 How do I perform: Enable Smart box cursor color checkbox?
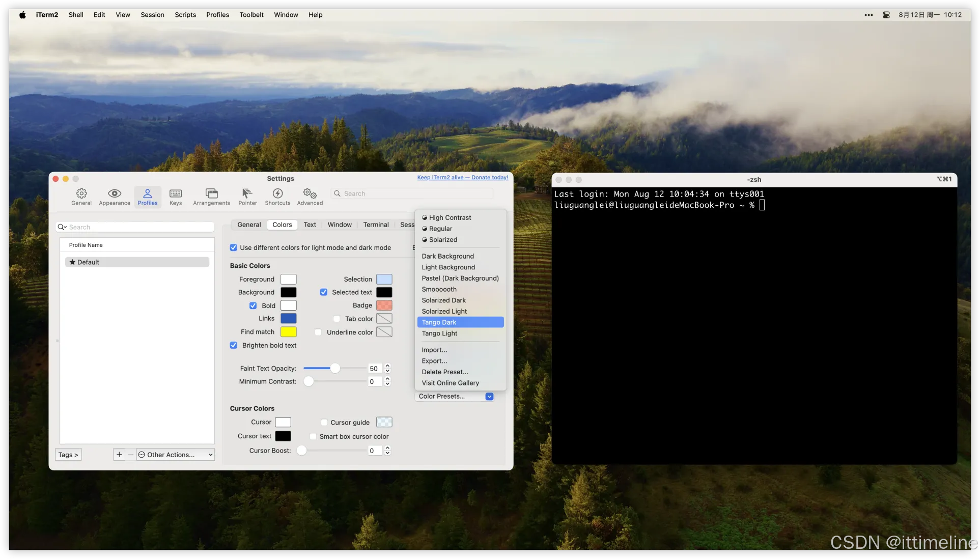click(x=313, y=437)
